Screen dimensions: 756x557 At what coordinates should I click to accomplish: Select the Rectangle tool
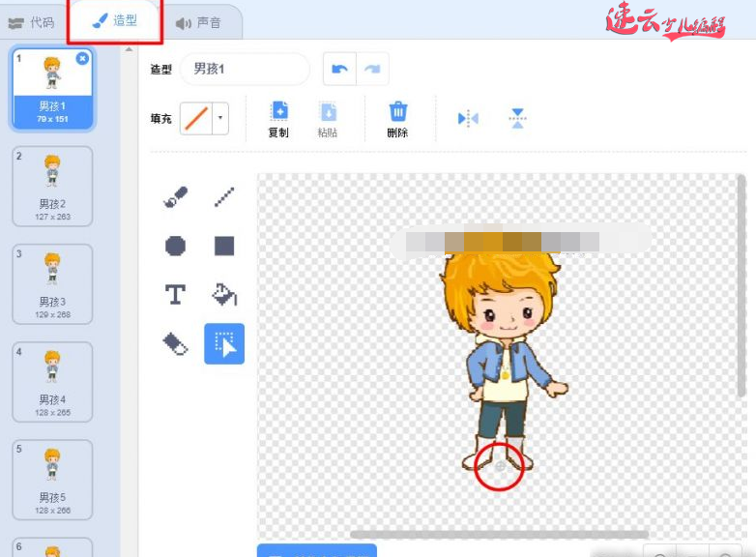click(x=224, y=246)
